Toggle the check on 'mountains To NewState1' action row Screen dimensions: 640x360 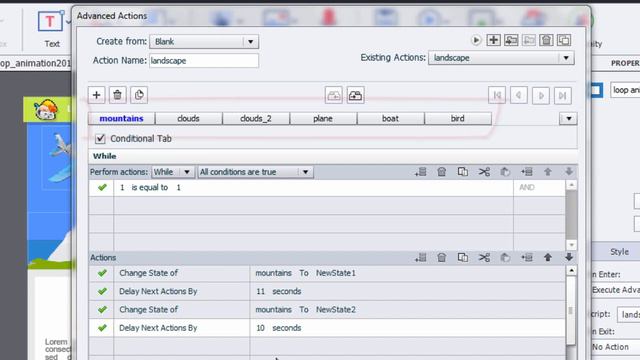[x=102, y=273]
